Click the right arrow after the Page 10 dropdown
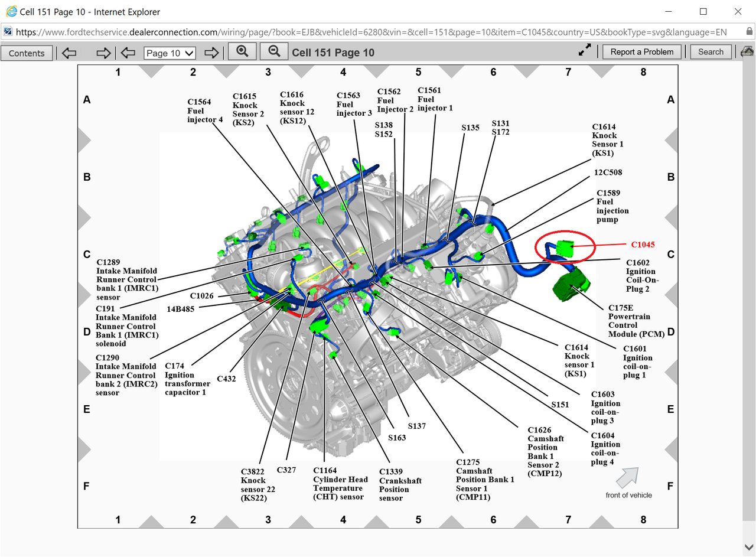Viewport: 756px width, 557px height. [211, 53]
